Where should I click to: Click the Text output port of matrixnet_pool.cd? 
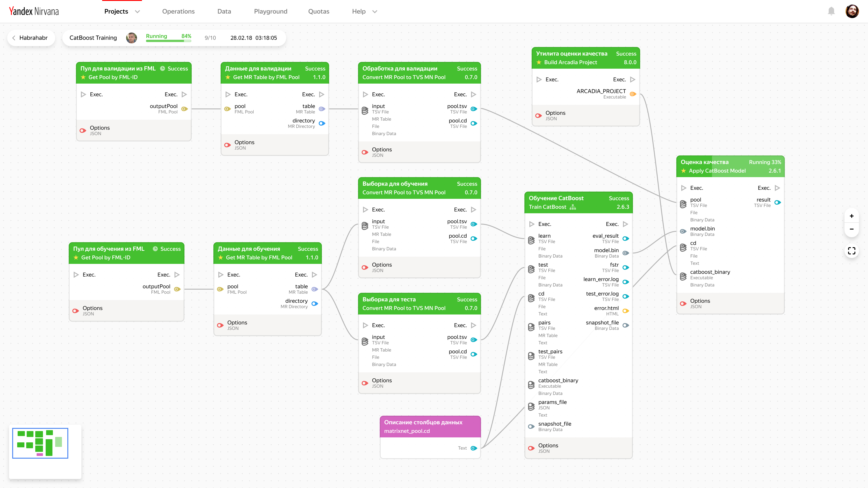coord(474,448)
